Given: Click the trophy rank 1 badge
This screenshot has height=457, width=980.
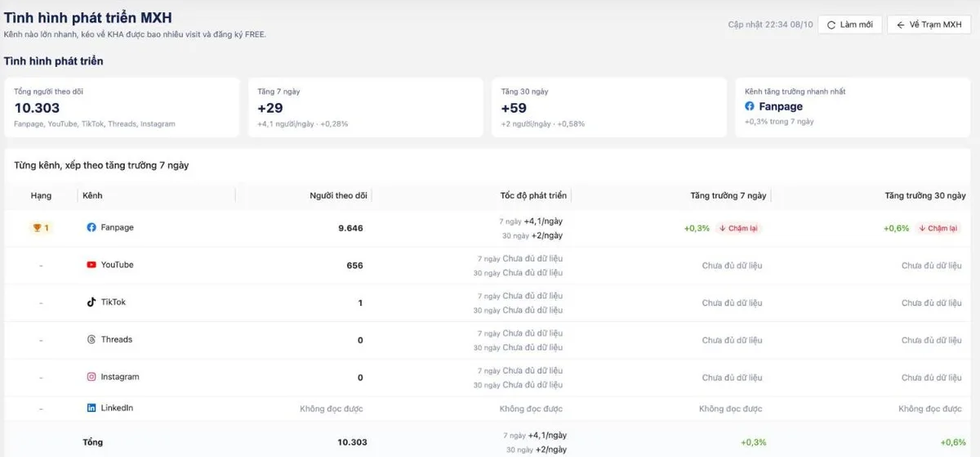Looking at the screenshot, I should click(x=41, y=228).
